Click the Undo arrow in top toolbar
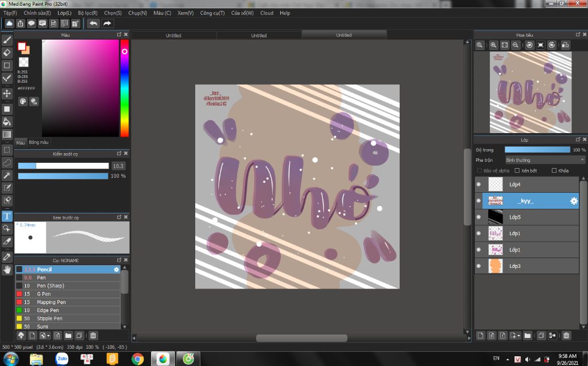Viewport: 588px width, 366px height. coord(94,24)
